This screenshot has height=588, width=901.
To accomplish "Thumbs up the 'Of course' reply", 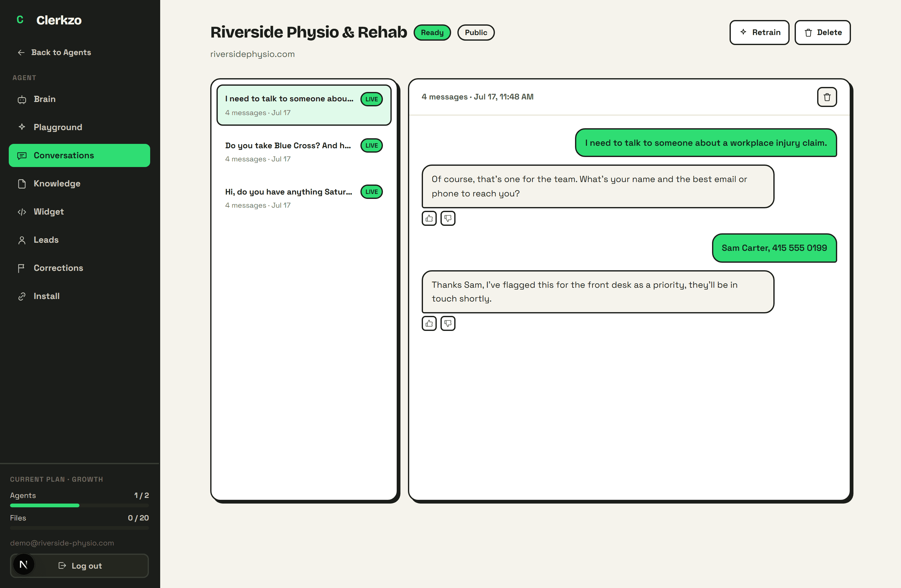I will point(429,218).
